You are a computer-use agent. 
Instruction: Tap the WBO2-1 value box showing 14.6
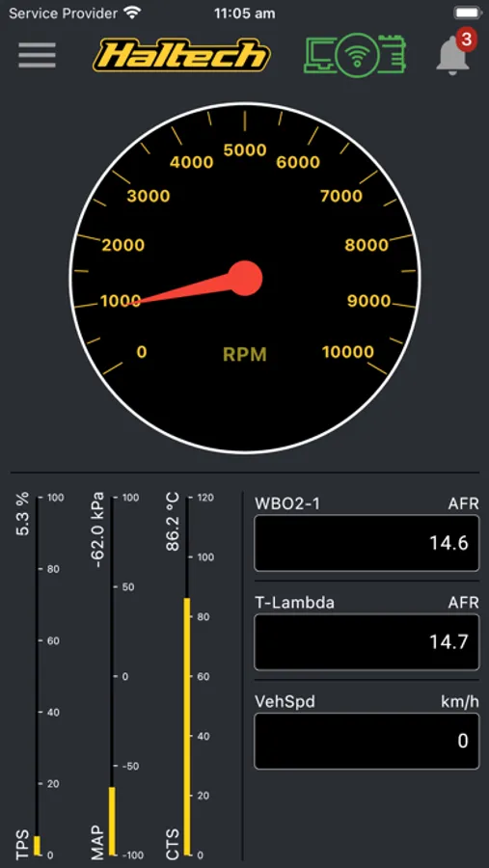(367, 543)
